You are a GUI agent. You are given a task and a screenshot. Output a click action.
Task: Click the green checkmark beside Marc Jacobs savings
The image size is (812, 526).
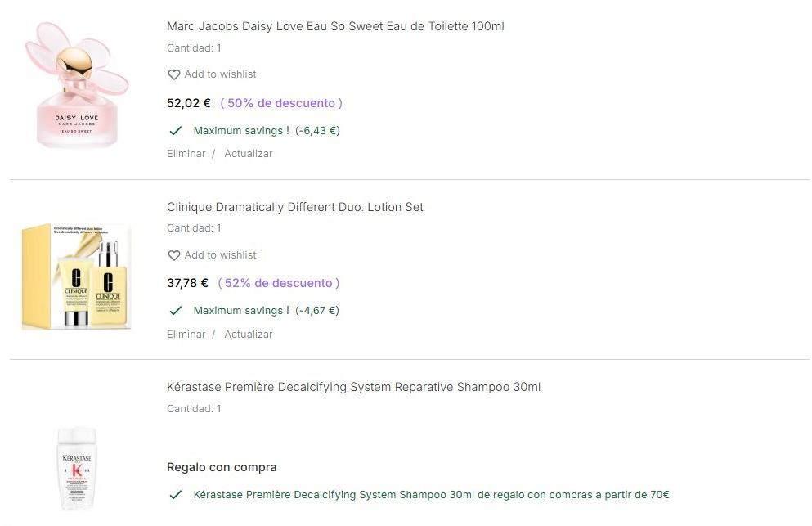click(175, 131)
